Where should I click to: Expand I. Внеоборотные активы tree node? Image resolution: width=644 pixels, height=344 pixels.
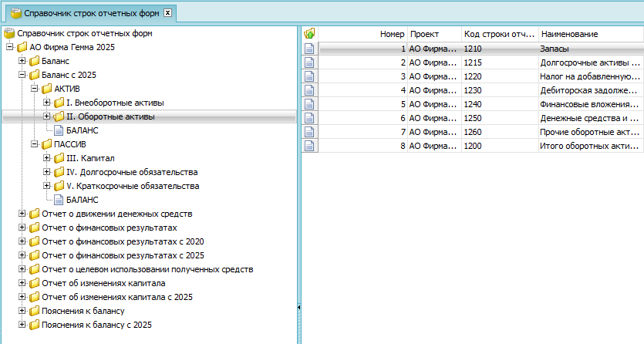[47, 103]
